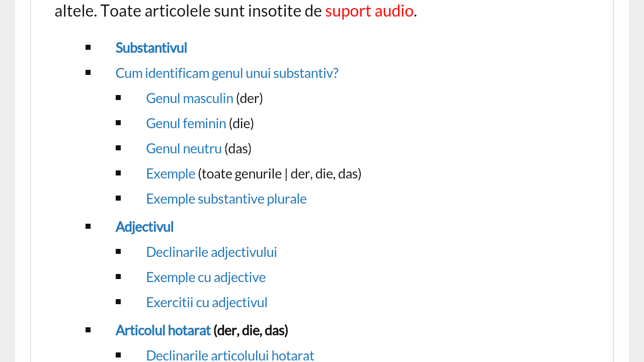Open the Declinarile adjectivului link
The width and height of the screenshot is (644, 362).
pyautogui.click(x=211, y=252)
